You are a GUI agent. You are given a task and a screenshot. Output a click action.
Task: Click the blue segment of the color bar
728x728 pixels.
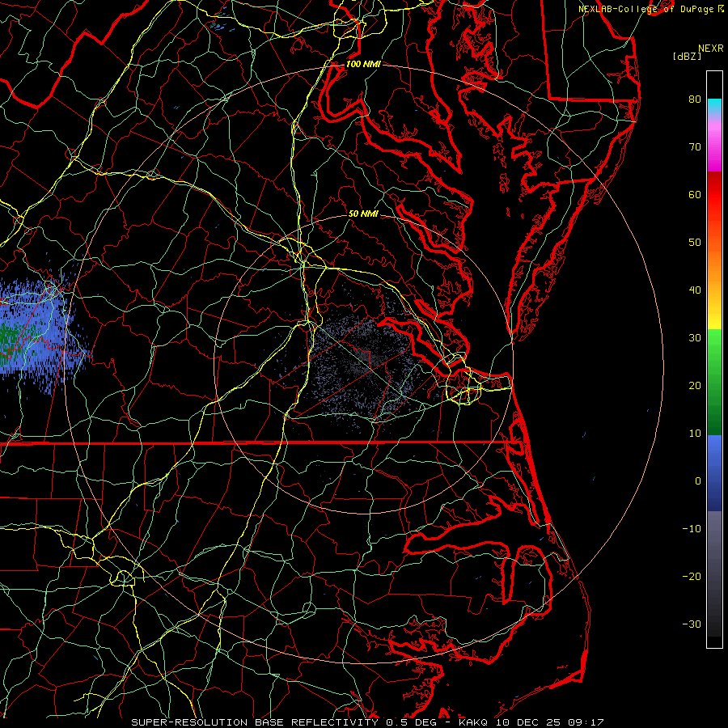tap(714, 473)
